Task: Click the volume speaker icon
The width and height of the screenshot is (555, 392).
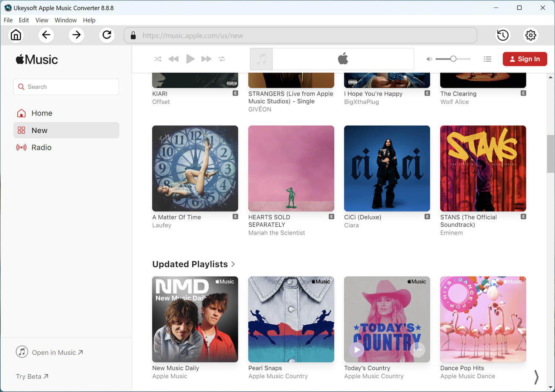Action: (429, 59)
